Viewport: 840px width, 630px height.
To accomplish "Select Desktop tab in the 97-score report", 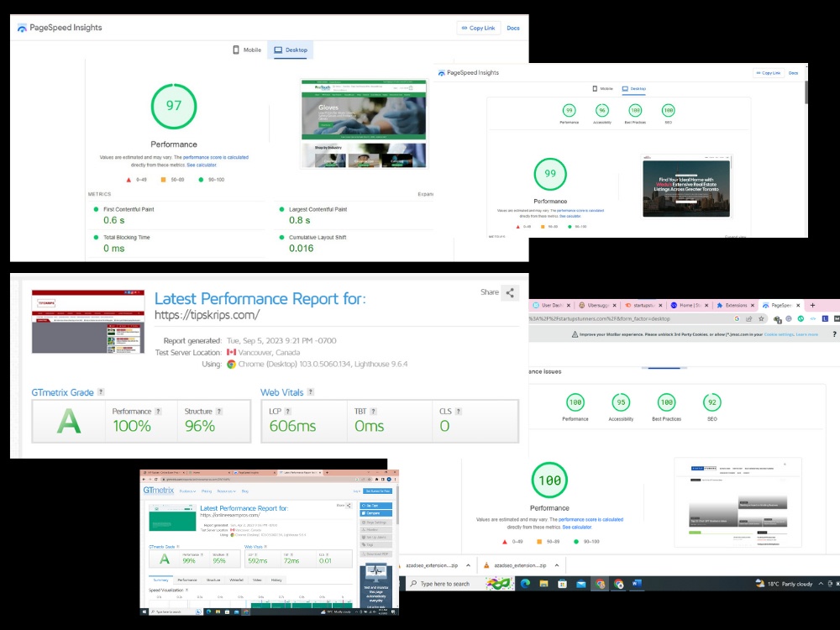I will coord(291,50).
